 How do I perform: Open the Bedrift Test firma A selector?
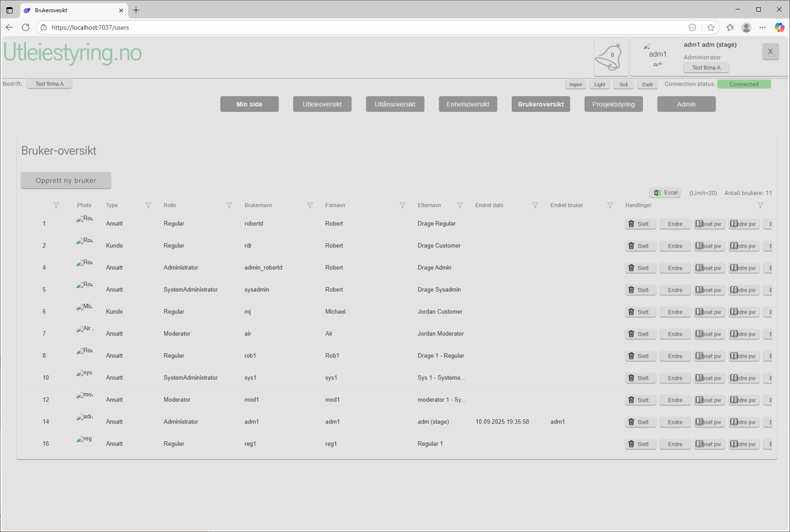tap(49, 84)
